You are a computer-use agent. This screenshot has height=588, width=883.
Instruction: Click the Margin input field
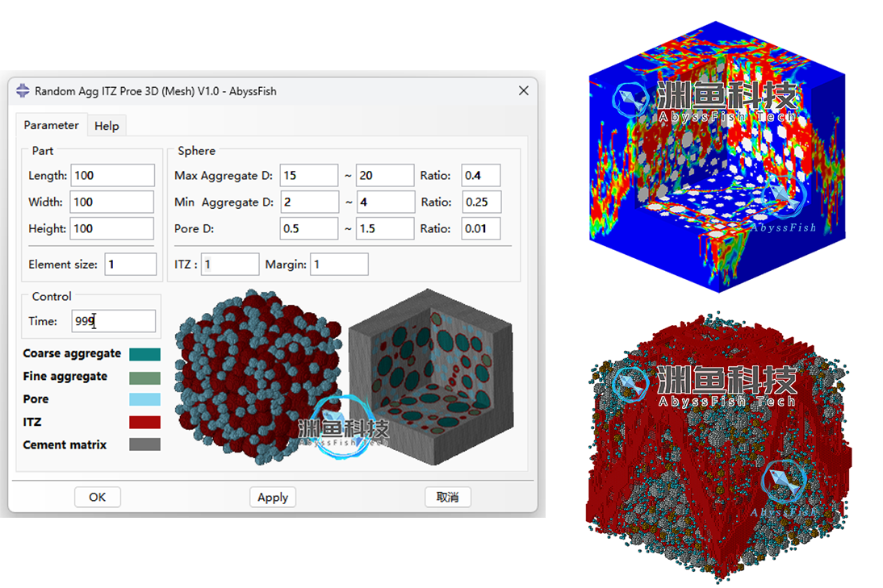339,264
